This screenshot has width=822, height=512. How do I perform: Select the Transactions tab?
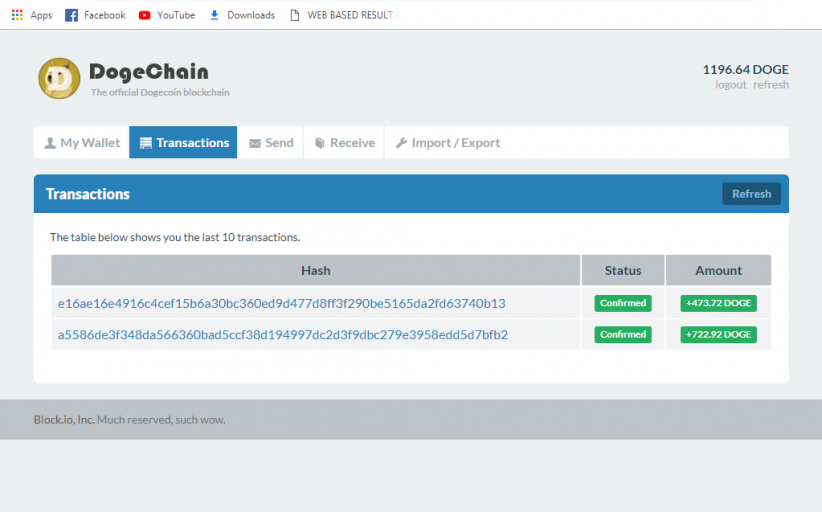(x=183, y=143)
